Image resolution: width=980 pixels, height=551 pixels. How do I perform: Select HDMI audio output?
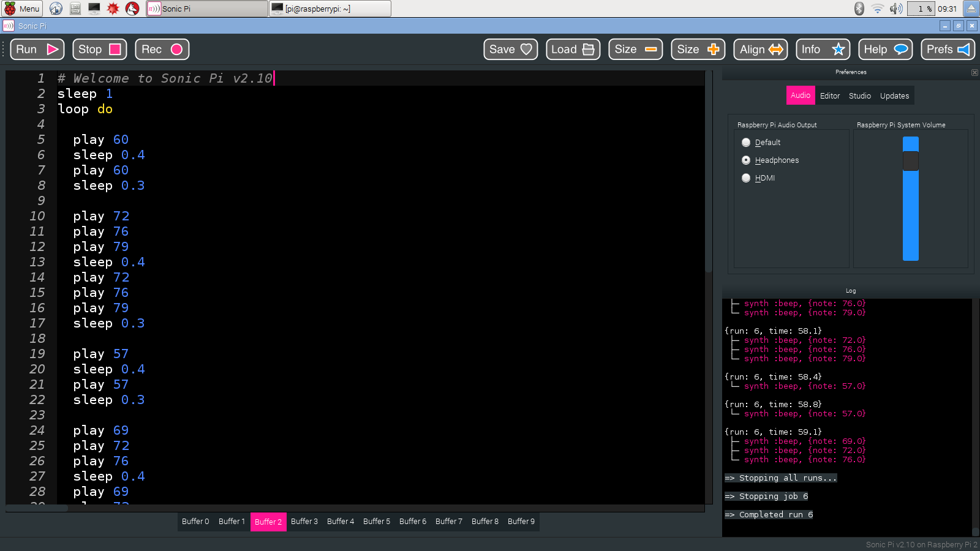coord(758,178)
